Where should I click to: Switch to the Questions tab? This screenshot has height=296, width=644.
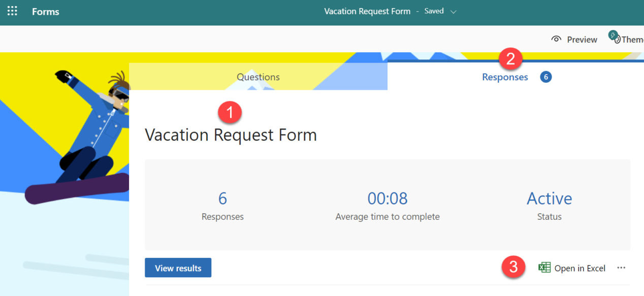(258, 77)
